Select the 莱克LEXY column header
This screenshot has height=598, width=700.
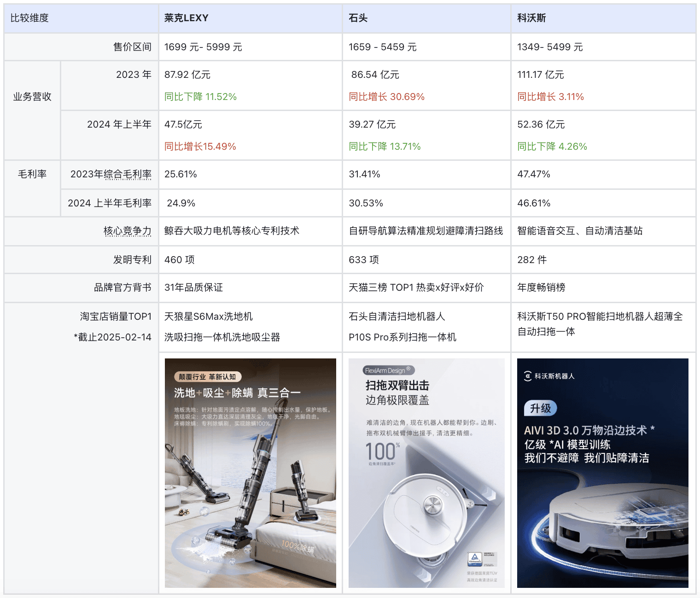coord(251,18)
